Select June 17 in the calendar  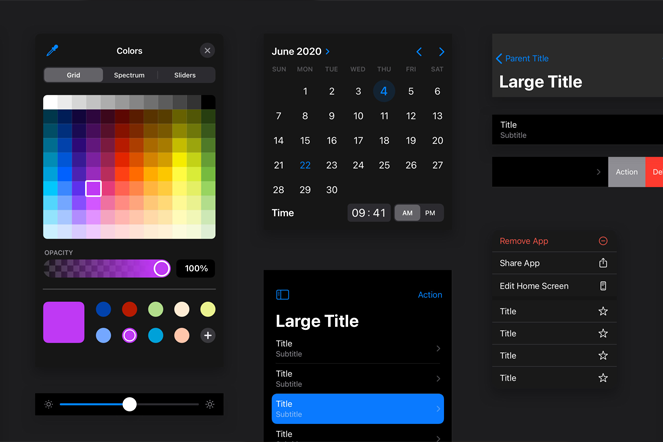click(358, 140)
